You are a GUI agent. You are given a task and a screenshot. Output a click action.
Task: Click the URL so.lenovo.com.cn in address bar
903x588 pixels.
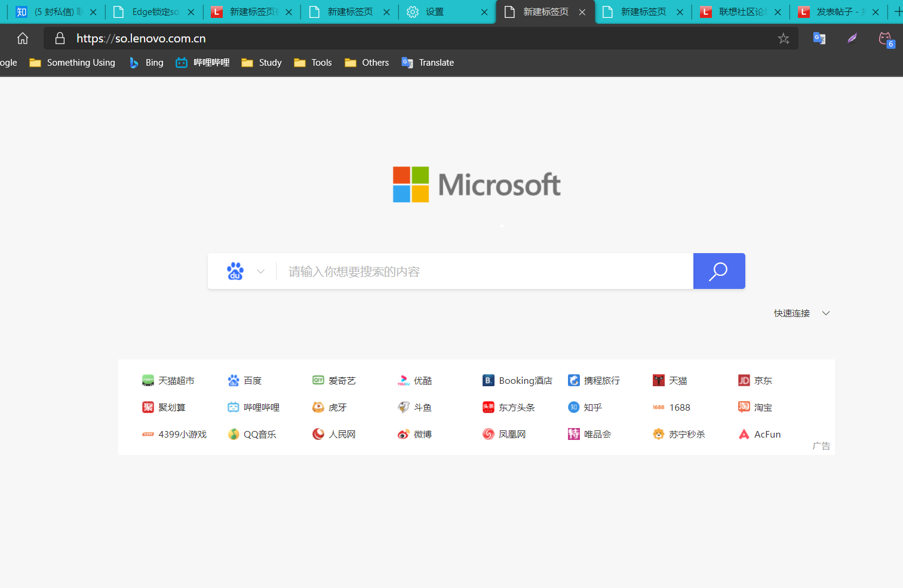141,38
